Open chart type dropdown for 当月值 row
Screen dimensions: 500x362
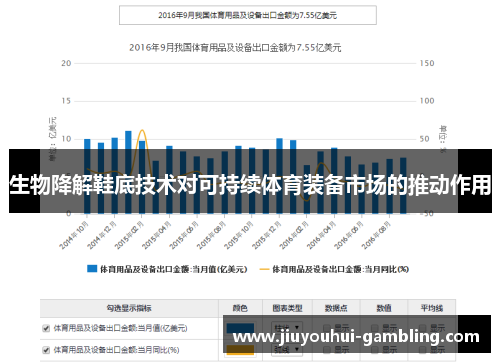click(287, 328)
